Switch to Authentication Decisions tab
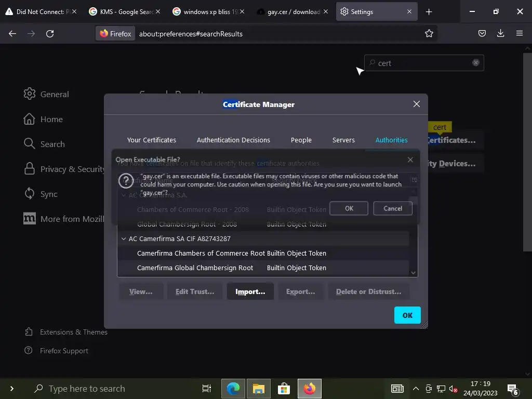 [x=233, y=140]
